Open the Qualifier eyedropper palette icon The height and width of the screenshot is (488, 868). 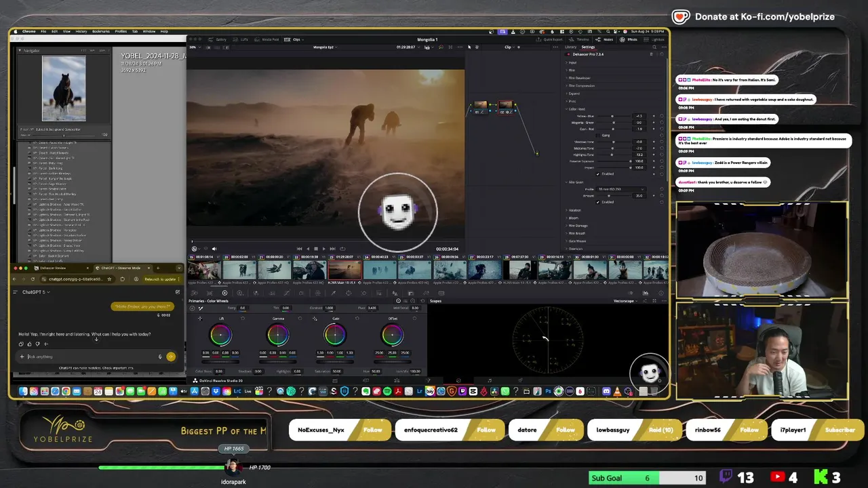334,293
